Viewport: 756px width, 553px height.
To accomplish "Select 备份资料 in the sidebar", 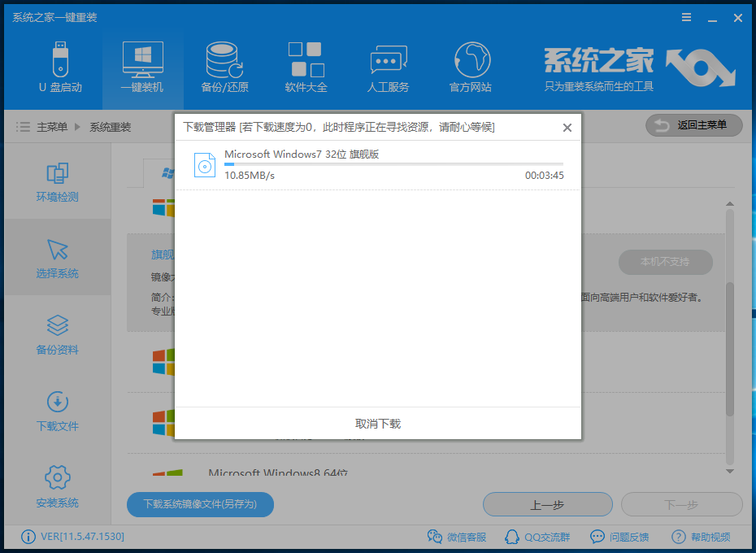I will tap(57, 335).
